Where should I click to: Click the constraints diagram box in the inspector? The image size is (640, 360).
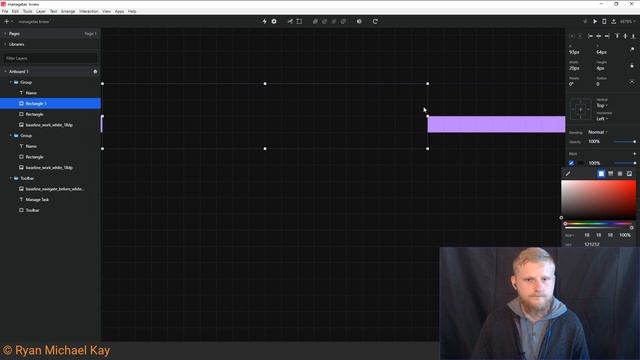pyautogui.click(x=580, y=109)
